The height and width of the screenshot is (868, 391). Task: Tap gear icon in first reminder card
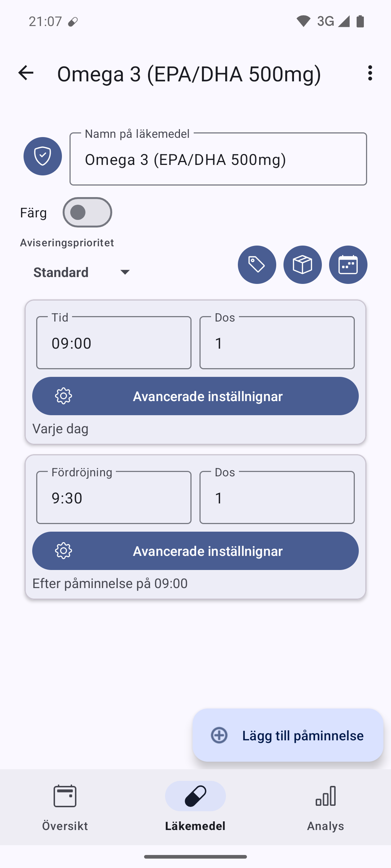pos(64,396)
